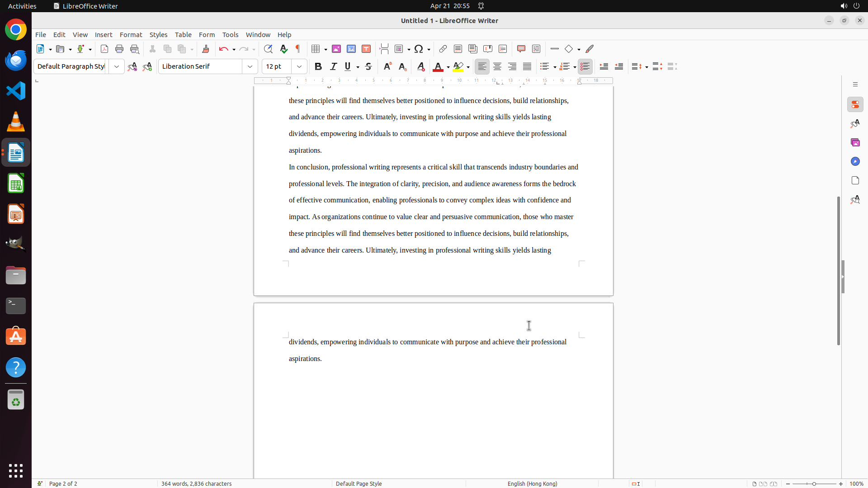Screen dimensions: 868x488
Task: Toggle Bold formatting
Action: pyautogui.click(x=318, y=66)
